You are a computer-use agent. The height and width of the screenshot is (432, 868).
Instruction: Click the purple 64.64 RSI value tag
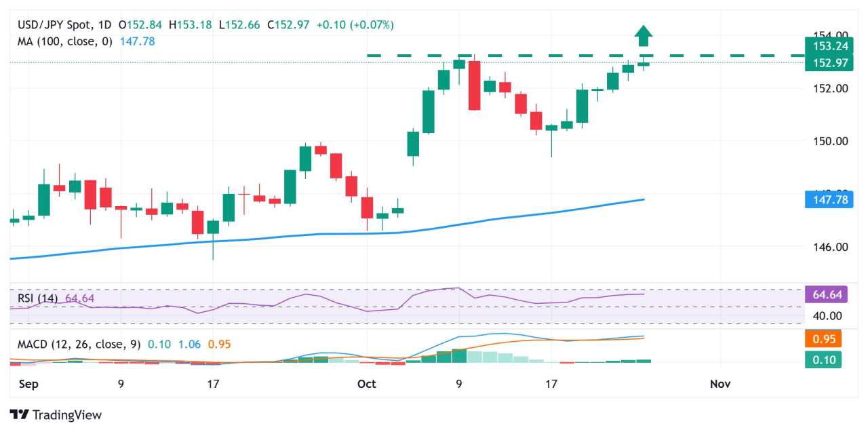823,294
